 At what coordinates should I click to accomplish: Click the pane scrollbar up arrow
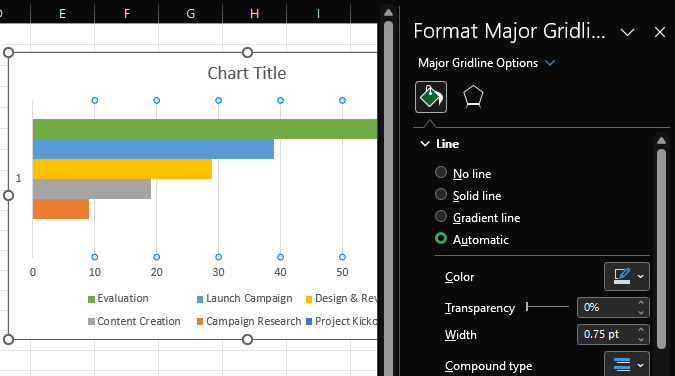[x=662, y=141]
